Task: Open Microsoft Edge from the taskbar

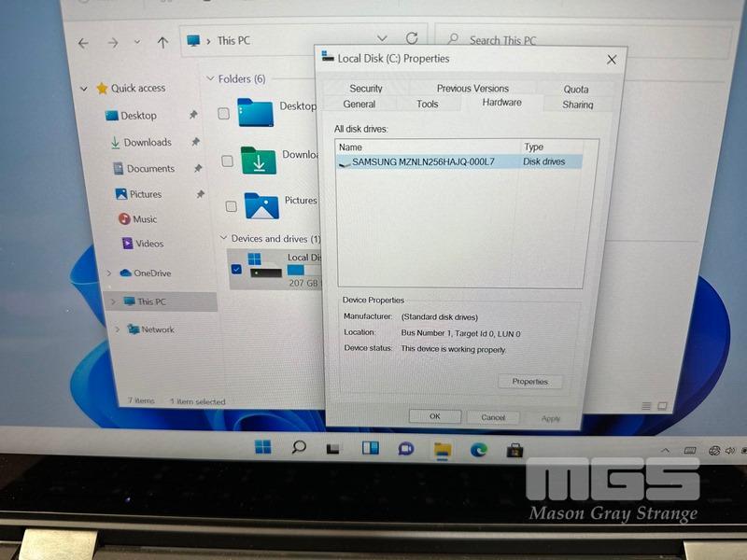Action: [479, 449]
